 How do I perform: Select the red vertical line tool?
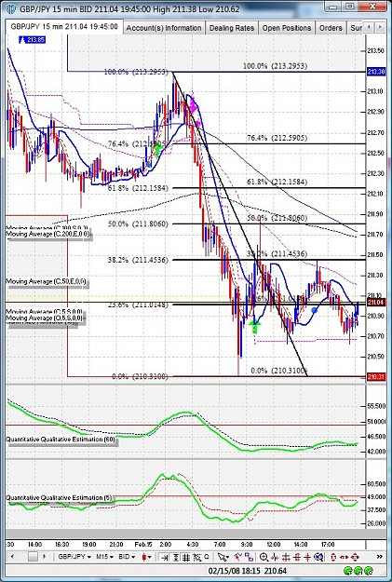(274, 557)
